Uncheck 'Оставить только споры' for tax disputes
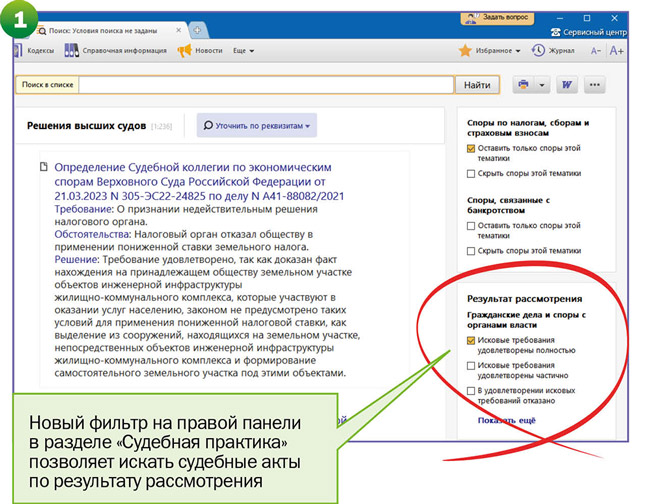Screen dimensions: 650x504 click(x=471, y=148)
